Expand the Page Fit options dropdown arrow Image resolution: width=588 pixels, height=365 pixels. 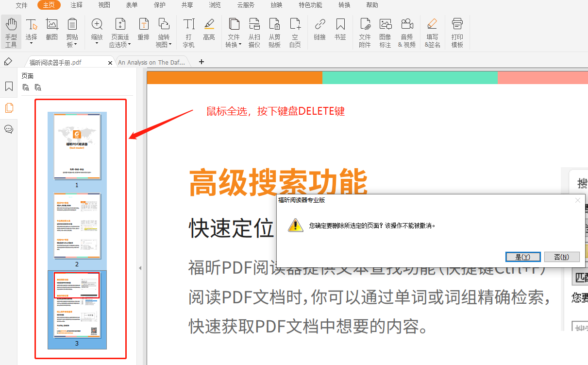point(129,45)
